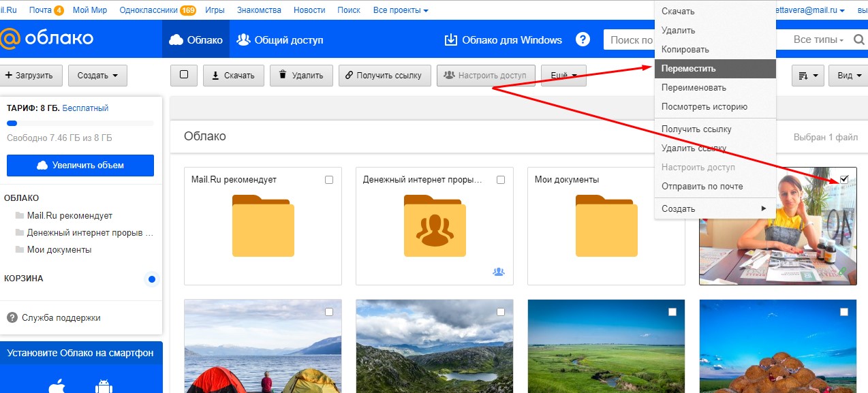
Task: Click the storage usage progress bar
Action: 80,123
